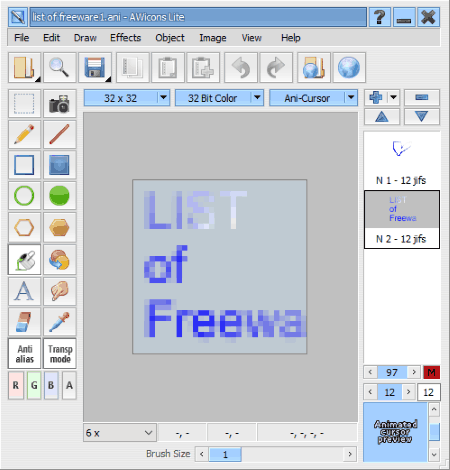
Task: Select the eyedropper color picker tool
Action: tap(60, 322)
